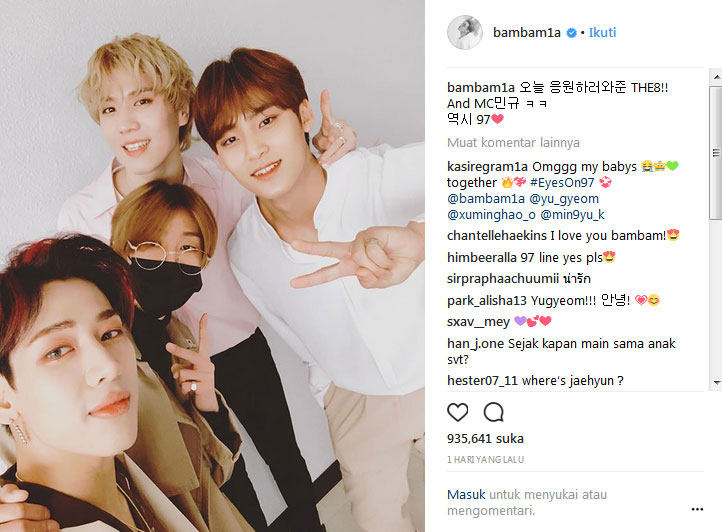Open the #EyesOn97 hashtag
The height and width of the screenshot is (532, 722).
[562, 183]
